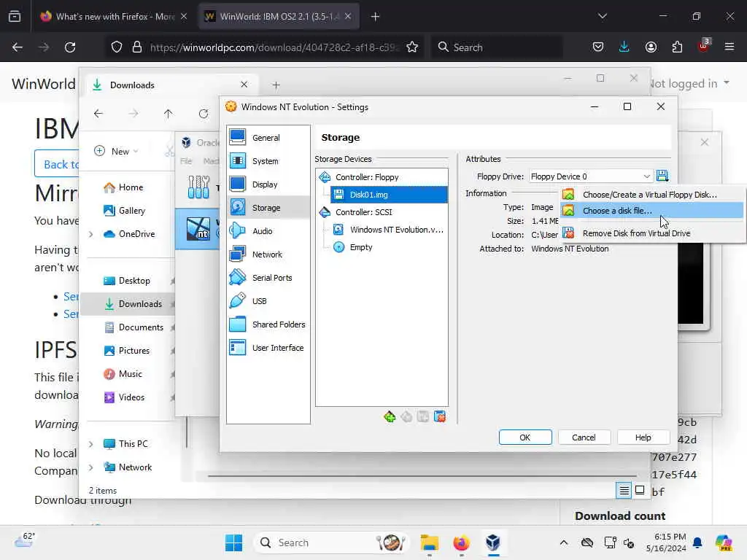This screenshot has height=560, width=747.
Task: Open Firefox extensions menu
Action: point(677,47)
